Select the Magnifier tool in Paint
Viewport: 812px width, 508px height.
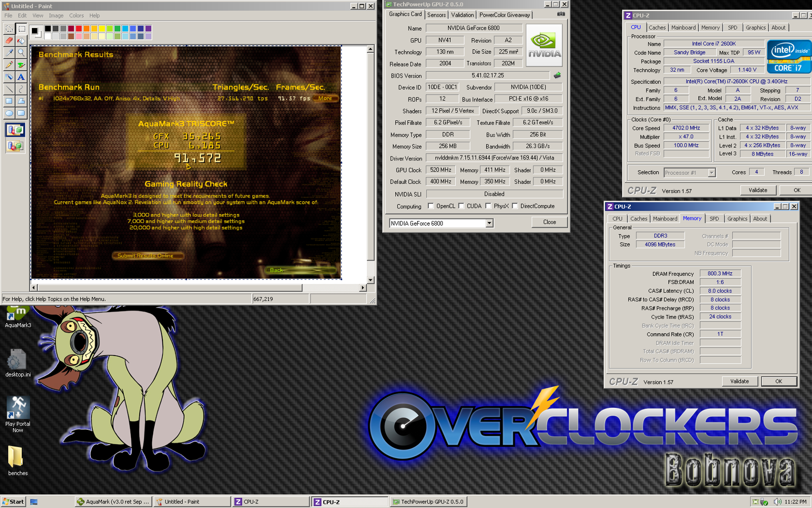tap(21, 52)
